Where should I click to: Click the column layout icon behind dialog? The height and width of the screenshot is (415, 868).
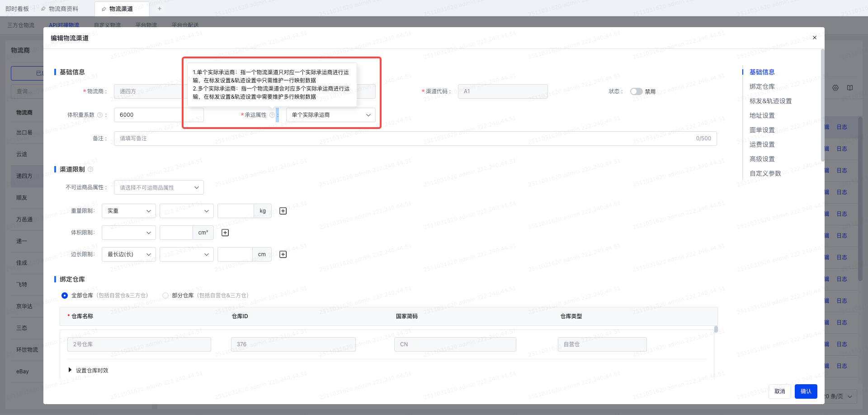point(850,88)
